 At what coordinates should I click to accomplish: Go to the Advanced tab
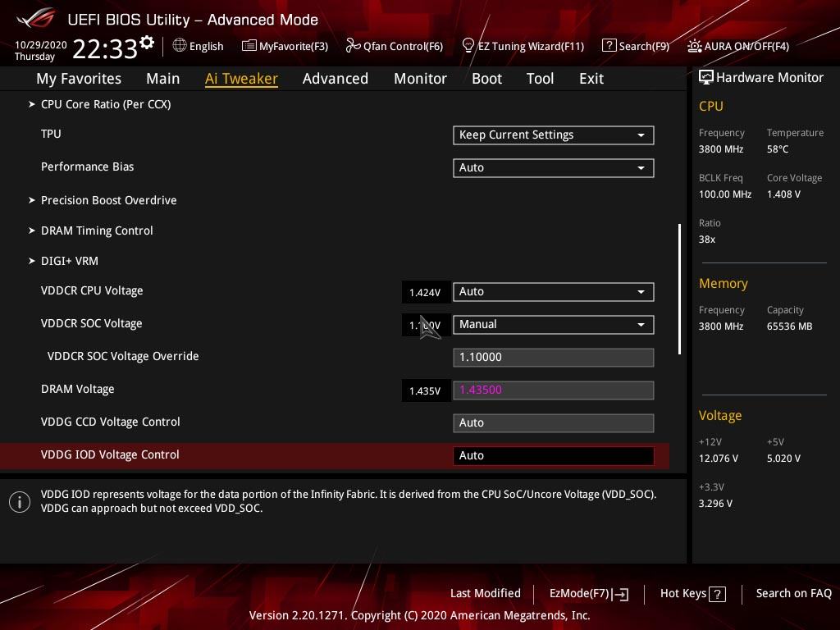pos(336,79)
